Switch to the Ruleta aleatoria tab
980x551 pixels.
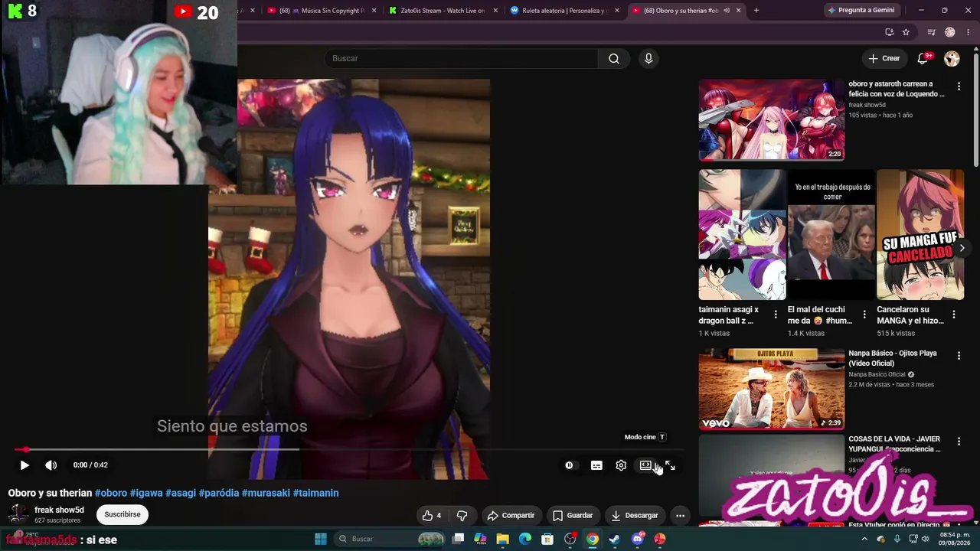(564, 11)
